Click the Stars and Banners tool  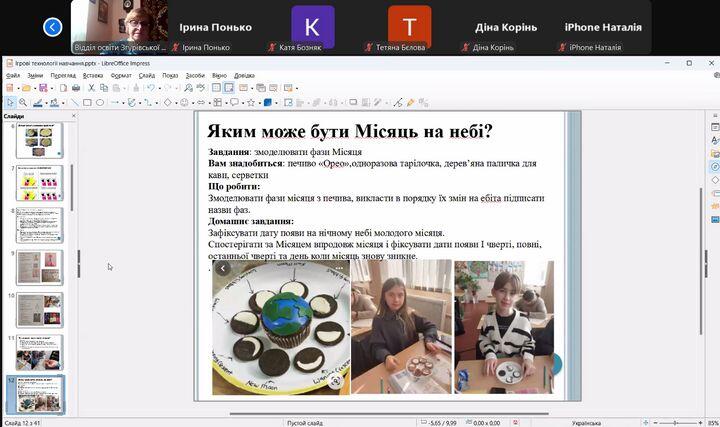click(251, 102)
